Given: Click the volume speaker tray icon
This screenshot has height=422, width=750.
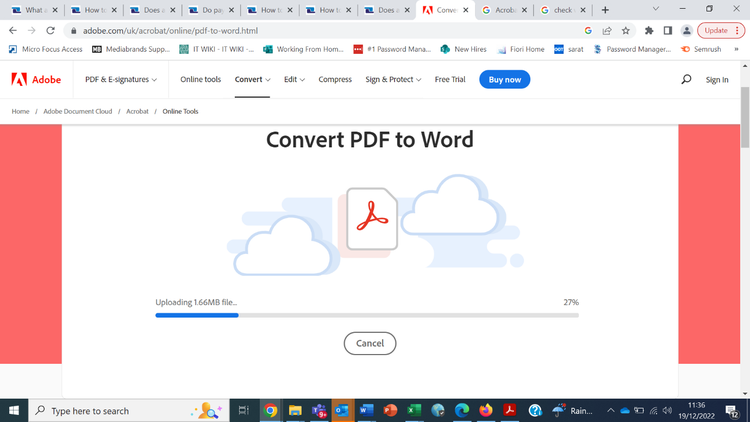Looking at the screenshot, I should coord(668,411).
